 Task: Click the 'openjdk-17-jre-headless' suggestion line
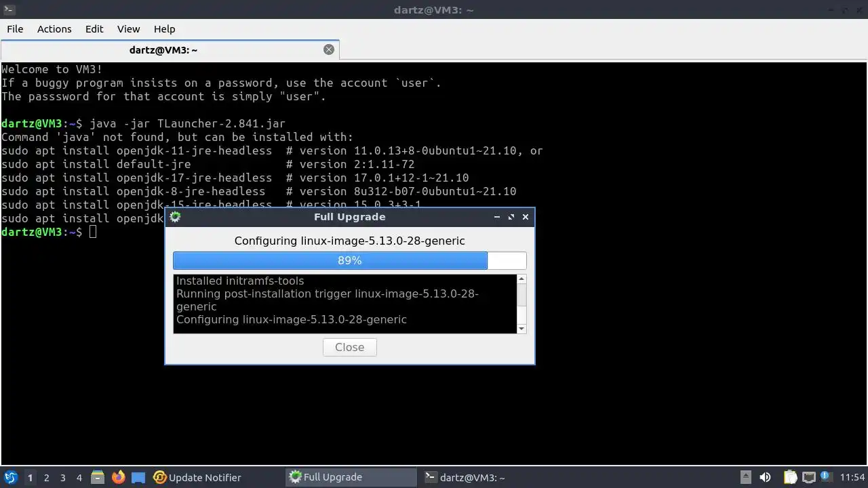[x=235, y=178]
